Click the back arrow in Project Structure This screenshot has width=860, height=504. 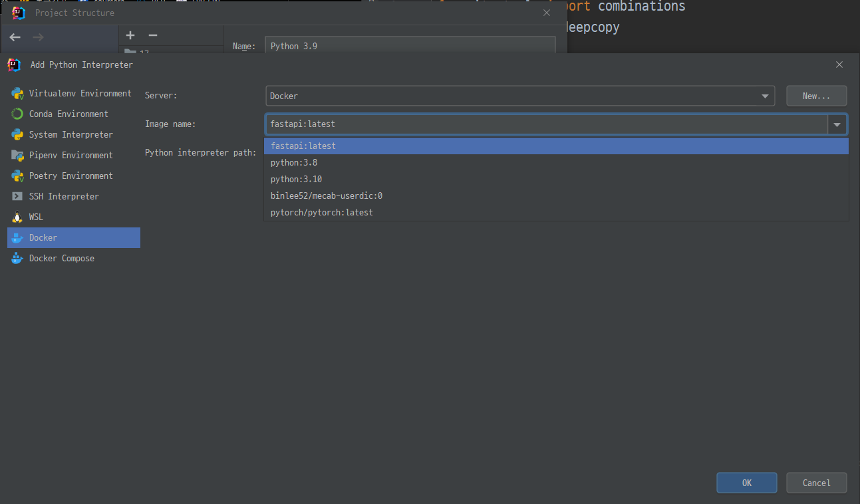click(x=15, y=37)
